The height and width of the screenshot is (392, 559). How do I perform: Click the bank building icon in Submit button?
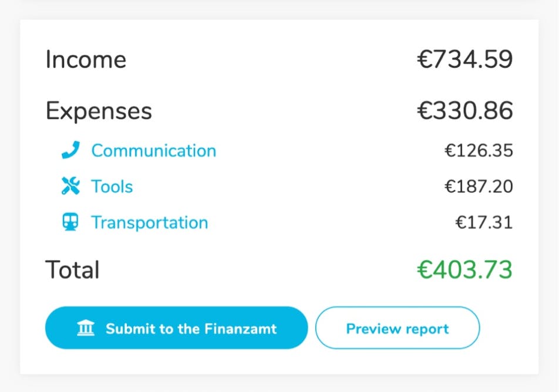point(86,328)
